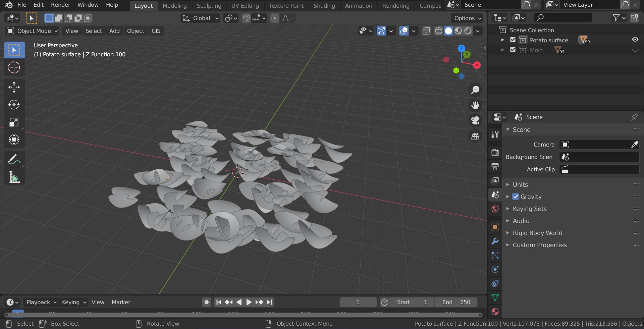Choose the Measure tool

tap(14, 177)
